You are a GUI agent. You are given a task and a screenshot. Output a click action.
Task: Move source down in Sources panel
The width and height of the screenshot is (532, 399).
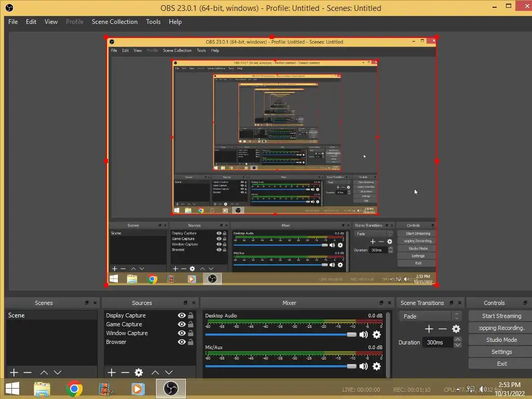click(169, 373)
